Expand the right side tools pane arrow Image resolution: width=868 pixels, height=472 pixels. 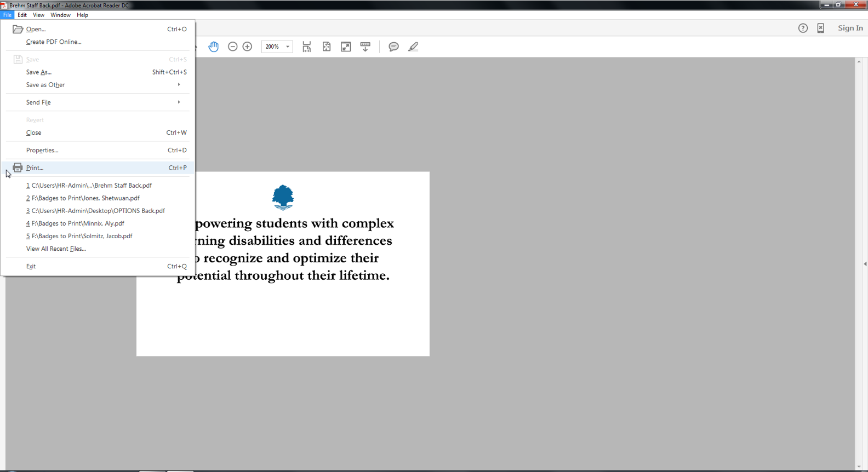tap(865, 264)
